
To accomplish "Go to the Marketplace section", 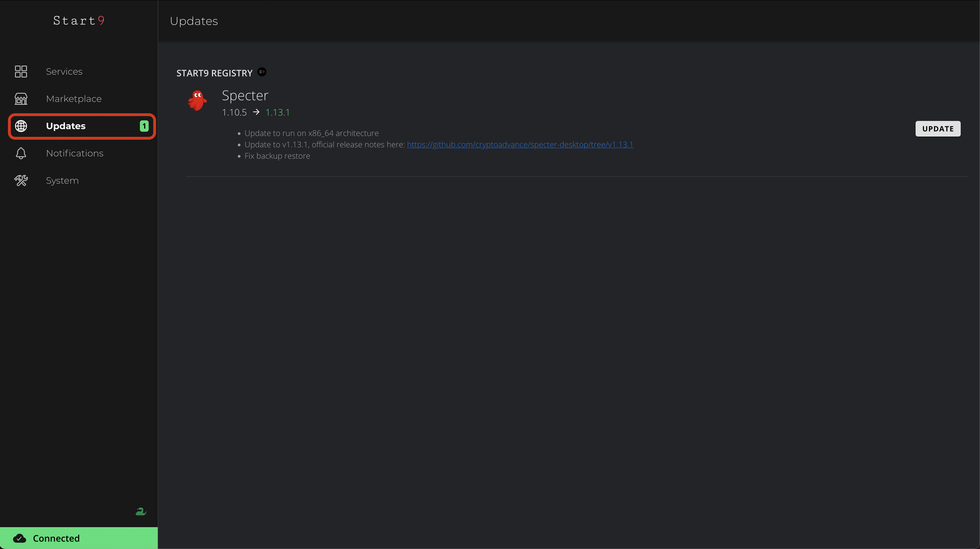I will [x=74, y=99].
